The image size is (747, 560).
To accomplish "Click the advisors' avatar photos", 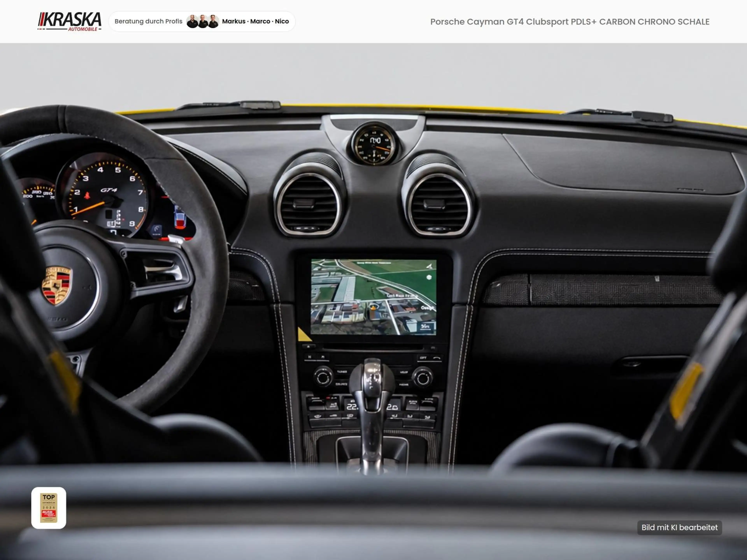I will [203, 21].
